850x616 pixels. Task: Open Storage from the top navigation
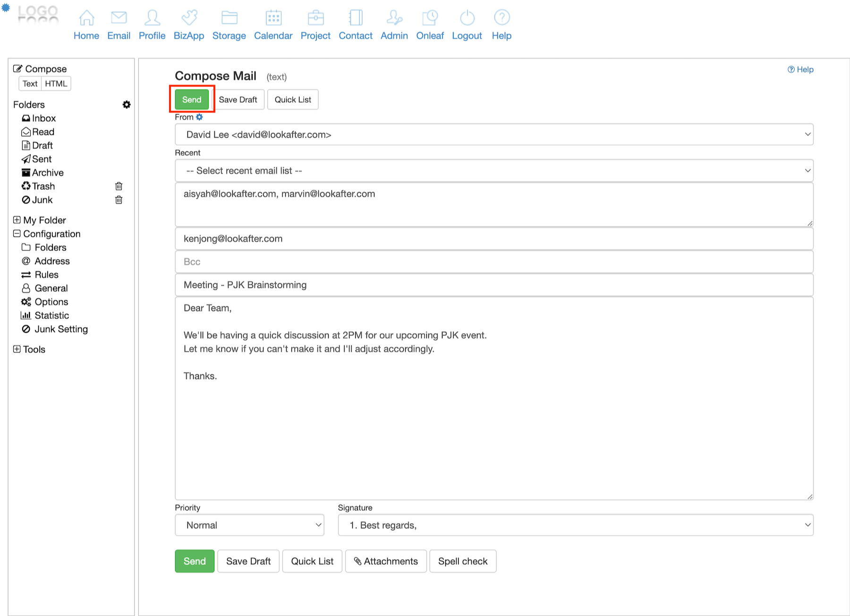pyautogui.click(x=229, y=18)
